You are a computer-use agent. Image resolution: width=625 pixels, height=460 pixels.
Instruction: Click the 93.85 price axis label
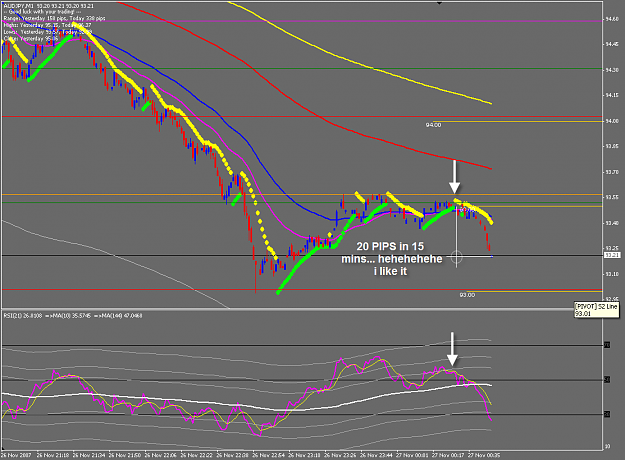click(612, 146)
